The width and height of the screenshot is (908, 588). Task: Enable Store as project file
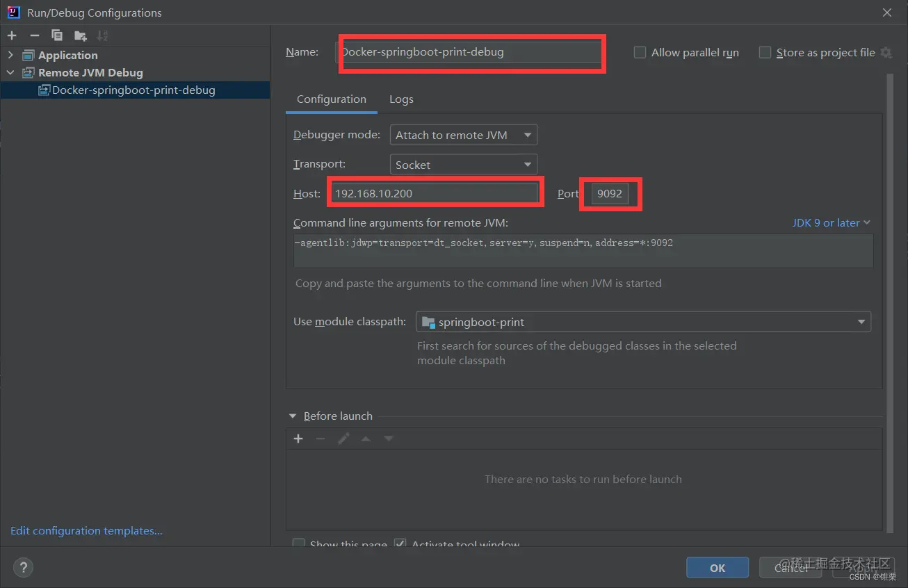tap(765, 53)
